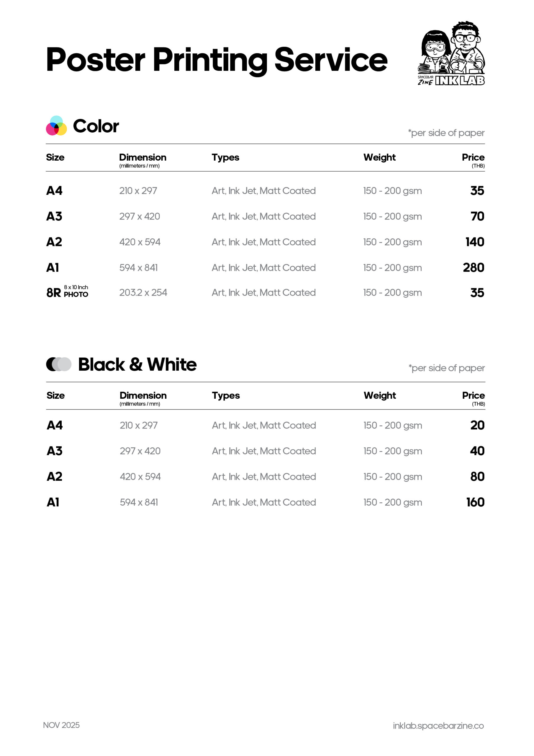Click the Black & White table's Weight header
Screen dimensions: 534x756
[x=380, y=395]
